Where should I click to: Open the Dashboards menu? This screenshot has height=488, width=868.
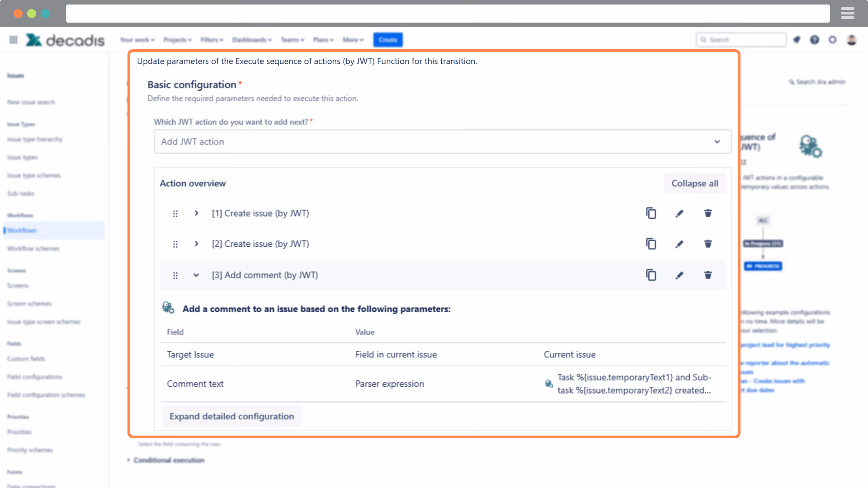tap(252, 40)
